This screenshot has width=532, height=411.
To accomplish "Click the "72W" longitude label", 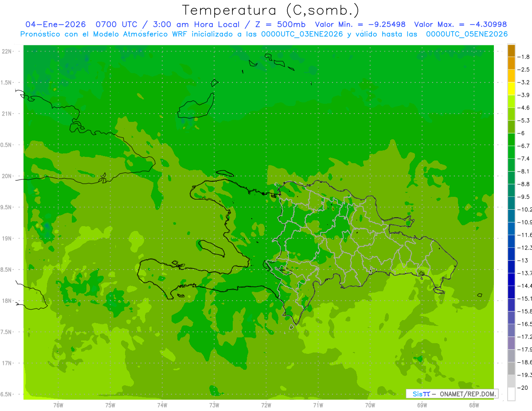I will point(266,405).
